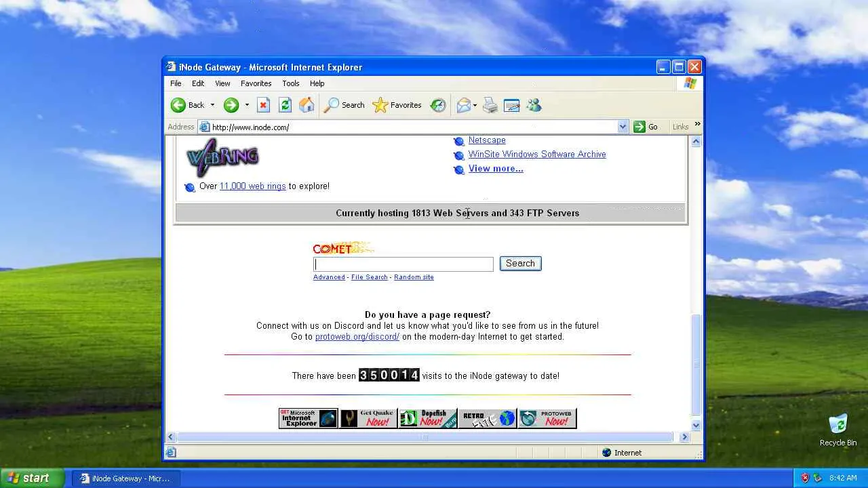868x488 pixels.
Task: Go back with the Back arrow
Action: 188,105
